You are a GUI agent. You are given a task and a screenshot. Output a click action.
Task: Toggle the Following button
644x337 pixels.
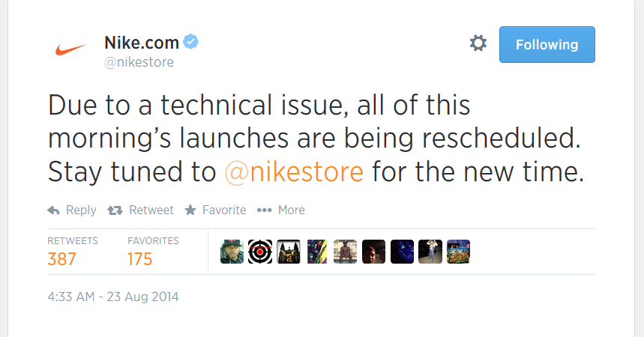[547, 44]
